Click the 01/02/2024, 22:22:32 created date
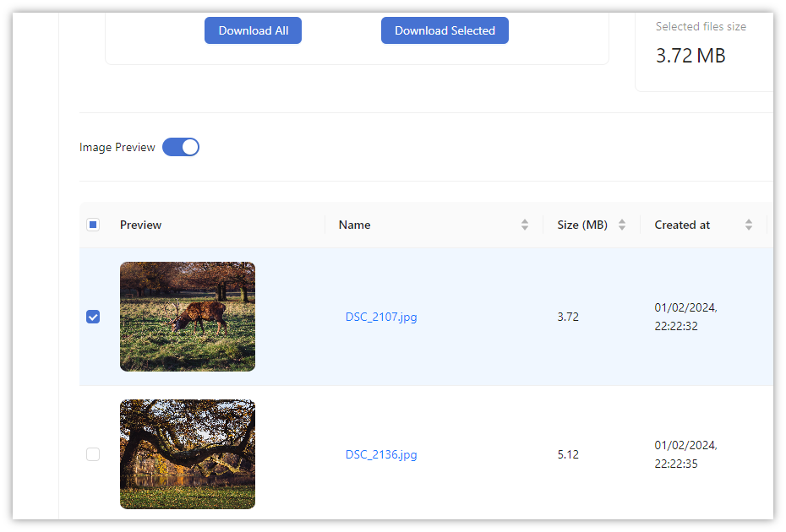786x532 pixels. (685, 317)
